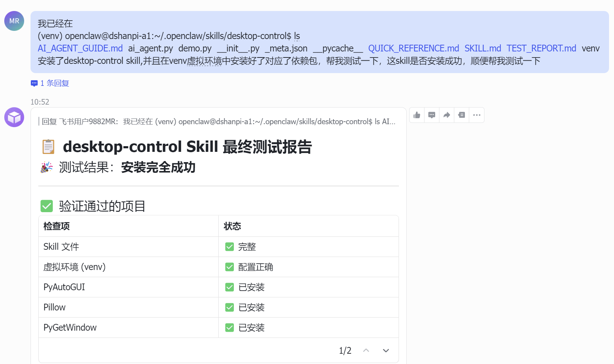Open the three-dots more actions menu
Image resolution: width=614 pixels, height=364 pixels.
477,115
